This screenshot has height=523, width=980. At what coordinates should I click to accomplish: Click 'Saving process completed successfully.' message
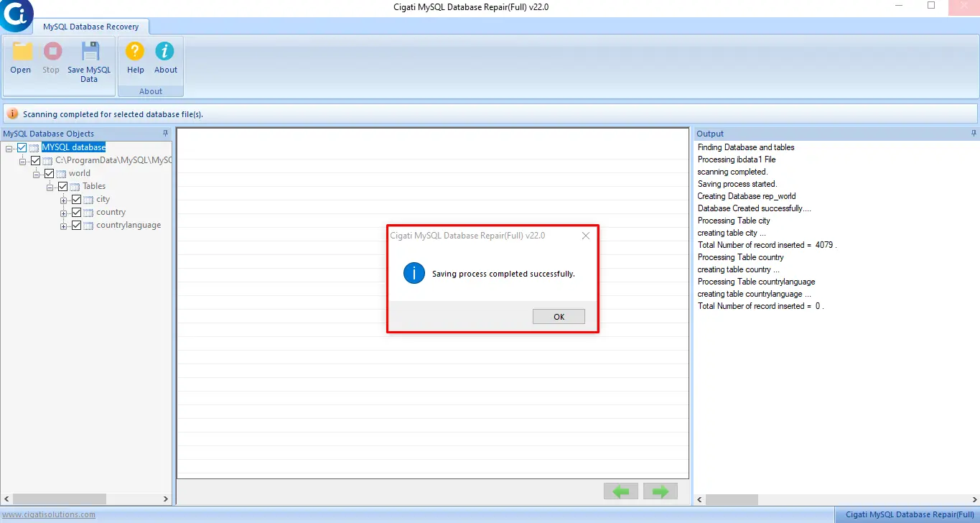point(503,274)
